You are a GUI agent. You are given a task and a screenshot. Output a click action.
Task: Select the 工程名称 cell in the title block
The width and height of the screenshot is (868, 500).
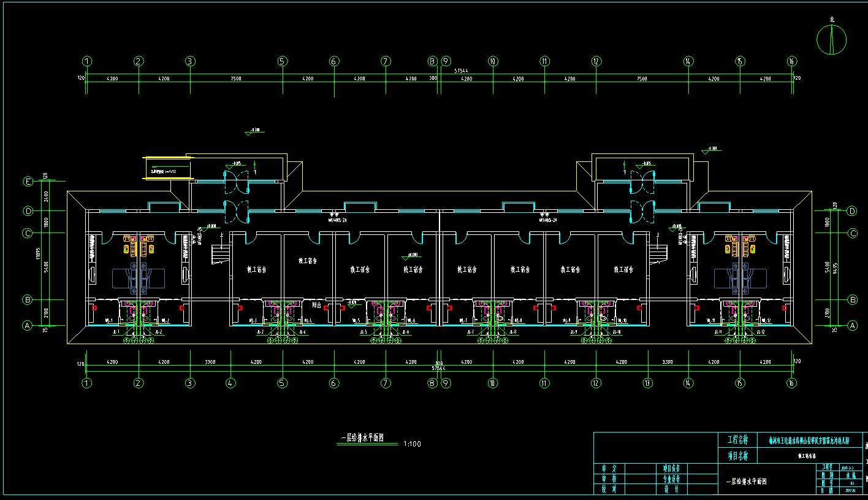coord(737,440)
